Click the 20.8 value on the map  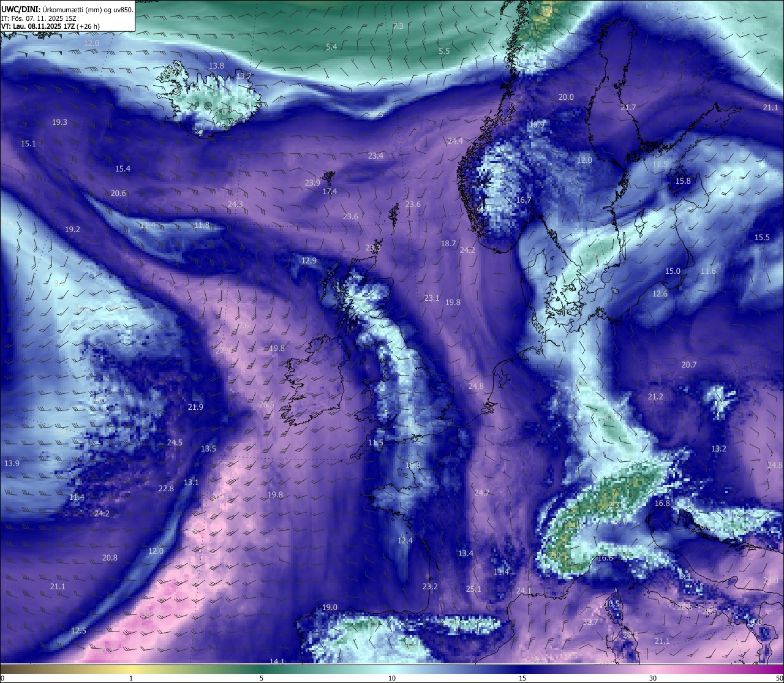pyautogui.click(x=110, y=558)
